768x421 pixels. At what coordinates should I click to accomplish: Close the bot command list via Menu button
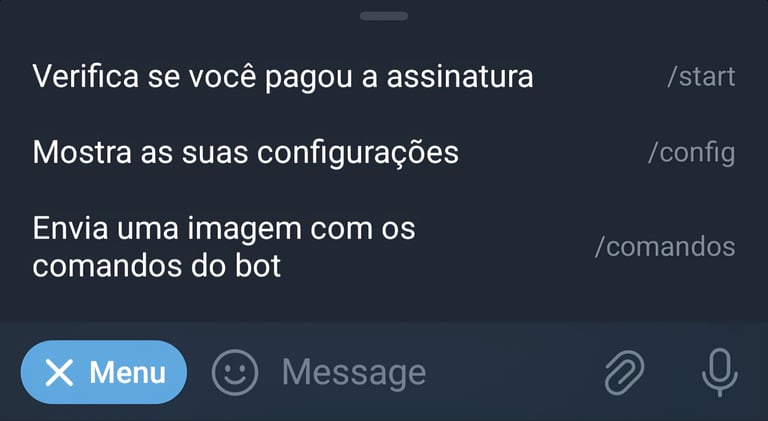pos(104,373)
